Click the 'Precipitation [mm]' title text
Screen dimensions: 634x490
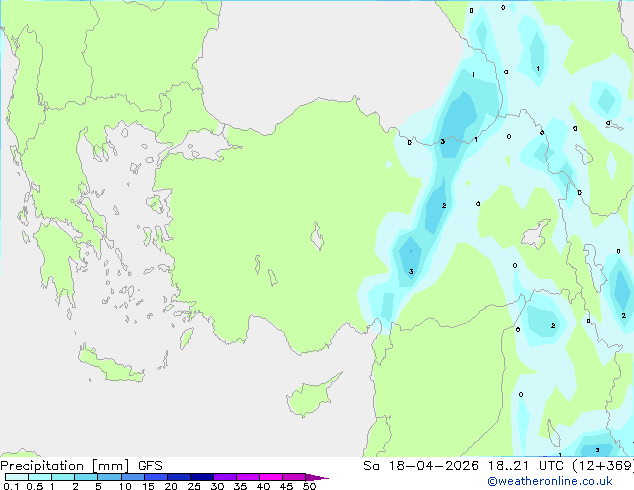coord(65,466)
